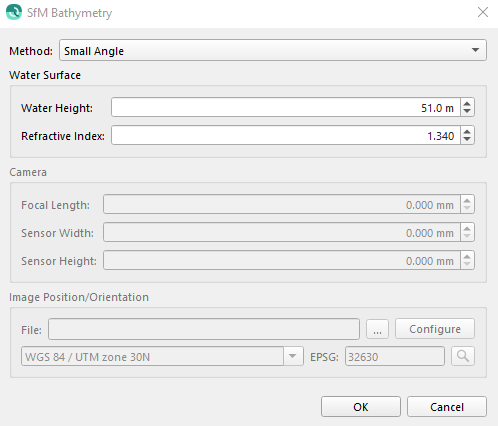Increase Water Height with up arrow
Image resolution: width=498 pixels, height=426 pixels.
tap(467, 103)
